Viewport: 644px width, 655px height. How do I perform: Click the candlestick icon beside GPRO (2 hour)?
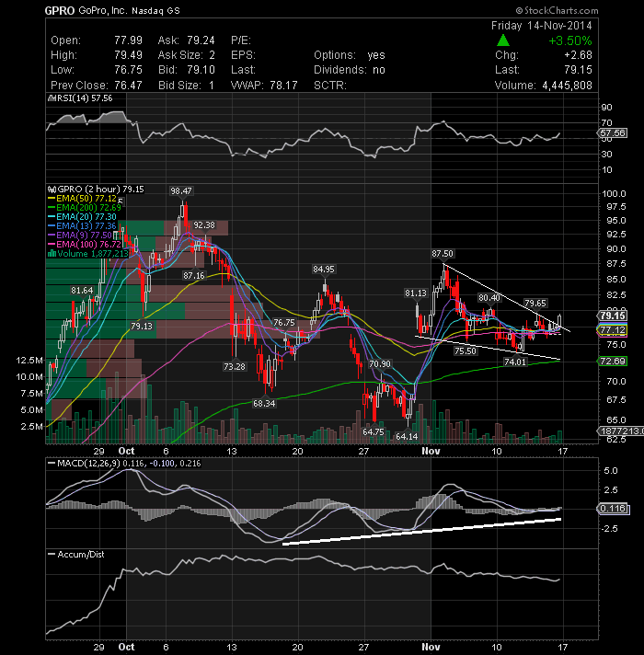pyautogui.click(x=52, y=190)
